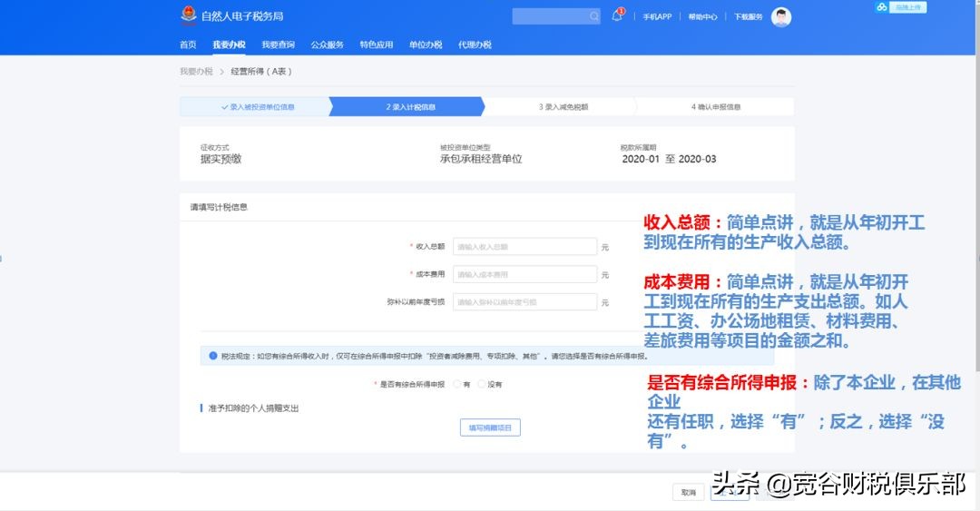Viewport: 980px width, 511px height.
Task: Select 有 for 是否有综合所得申报
Action: (457, 384)
